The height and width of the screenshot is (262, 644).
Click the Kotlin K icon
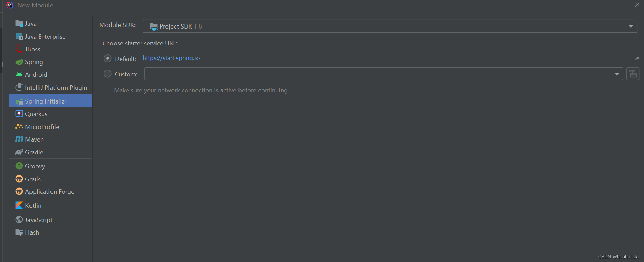[19, 205]
